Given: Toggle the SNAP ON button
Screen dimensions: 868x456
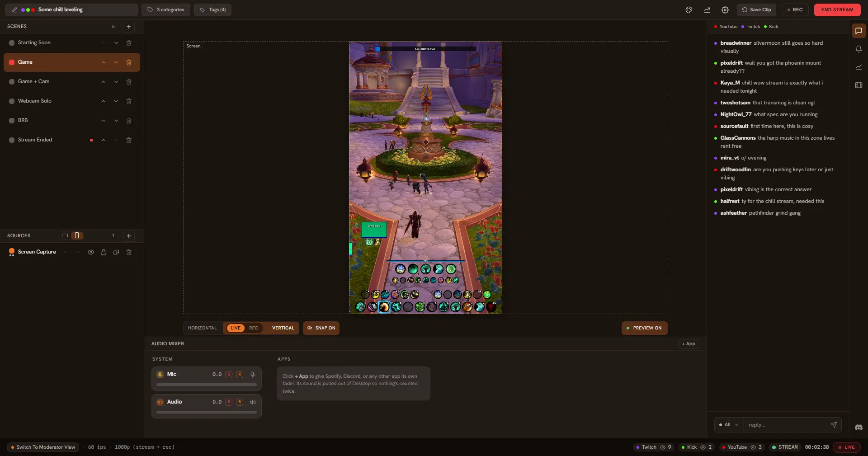Looking at the screenshot, I should coord(321,328).
